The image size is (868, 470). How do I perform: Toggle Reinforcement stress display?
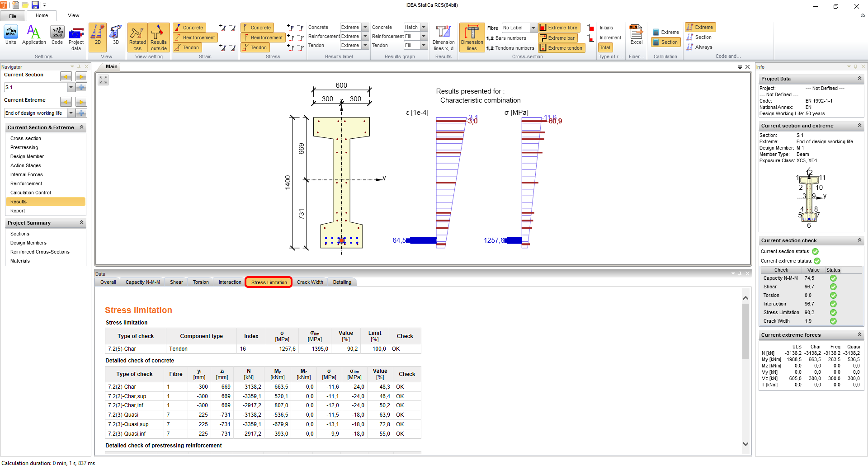click(x=263, y=38)
